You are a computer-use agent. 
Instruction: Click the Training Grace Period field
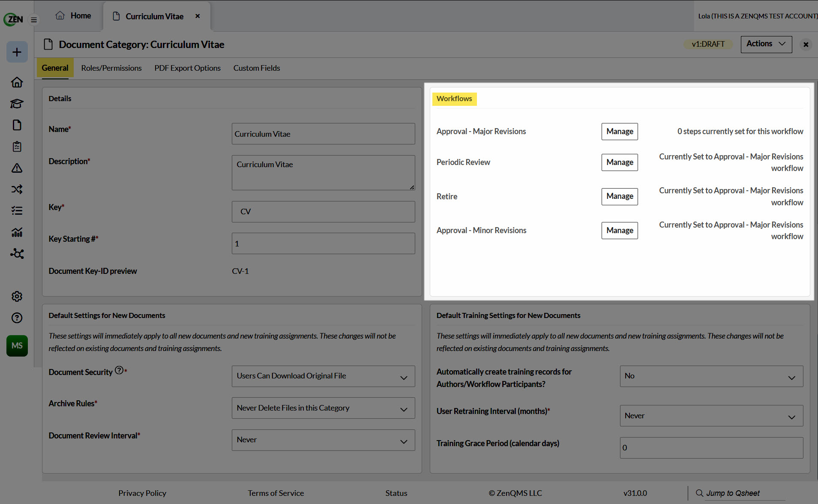(711, 448)
